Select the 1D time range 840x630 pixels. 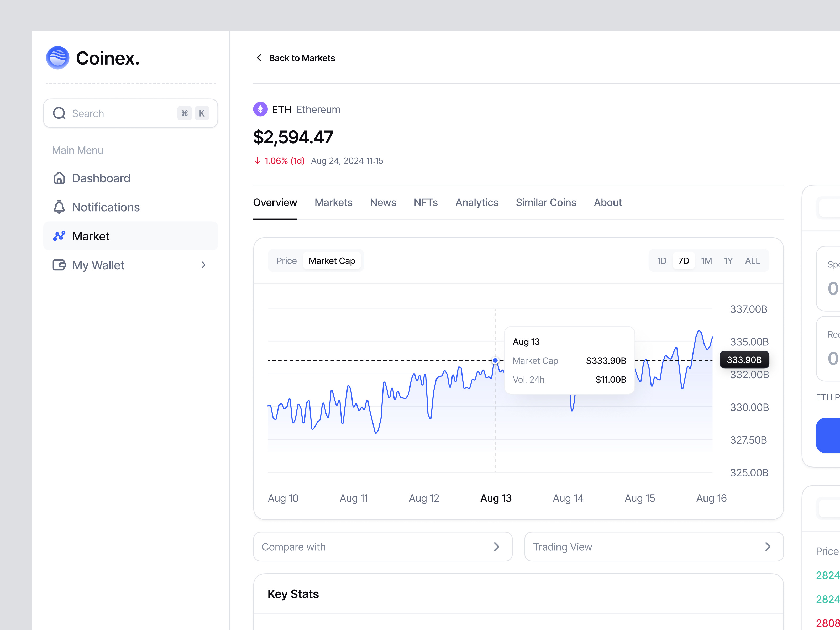tap(661, 261)
